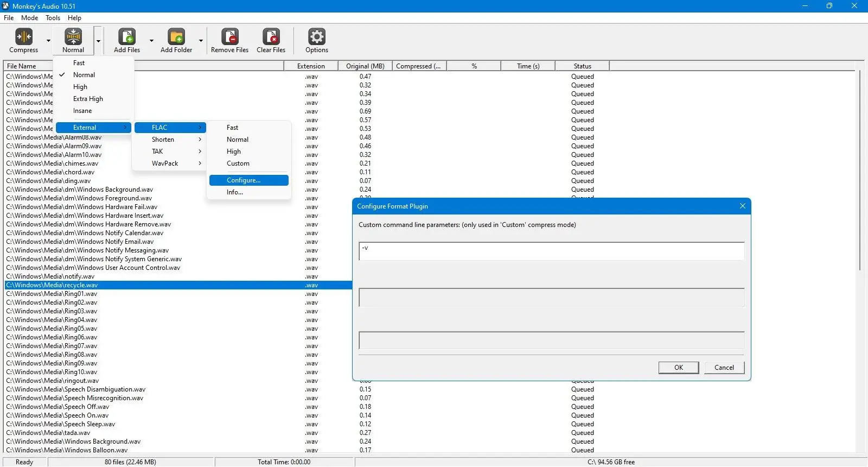The image size is (868, 467).
Task: Expand the Add Folder dropdown arrow
Action: pos(201,41)
